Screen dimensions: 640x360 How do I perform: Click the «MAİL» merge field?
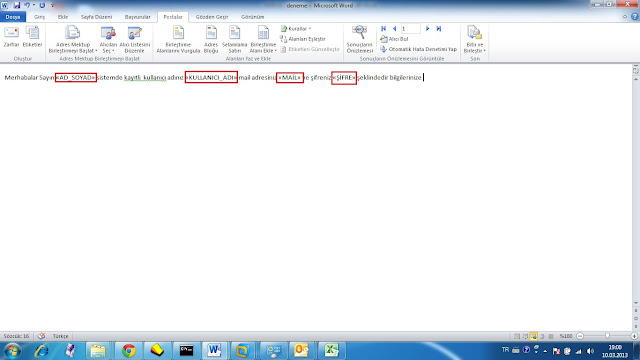click(x=290, y=78)
